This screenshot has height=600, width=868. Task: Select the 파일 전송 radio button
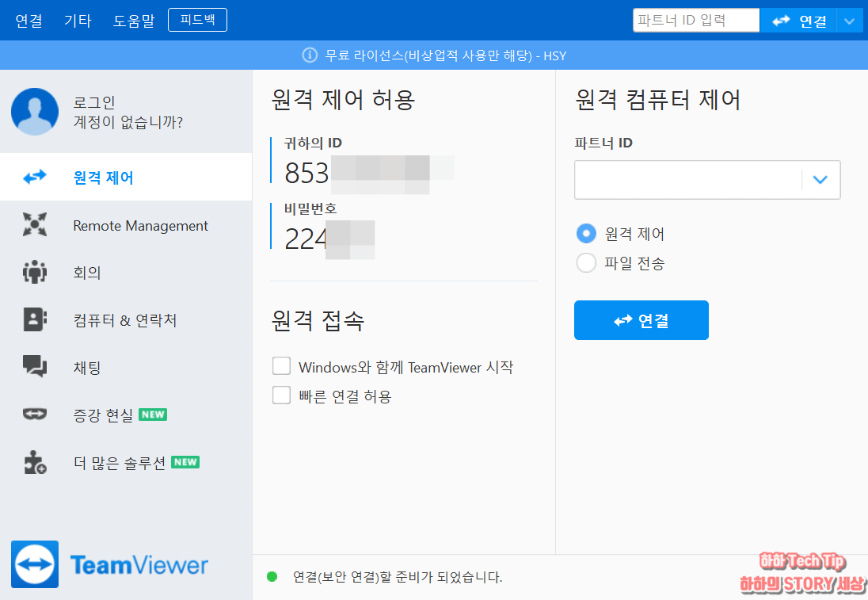pos(586,262)
